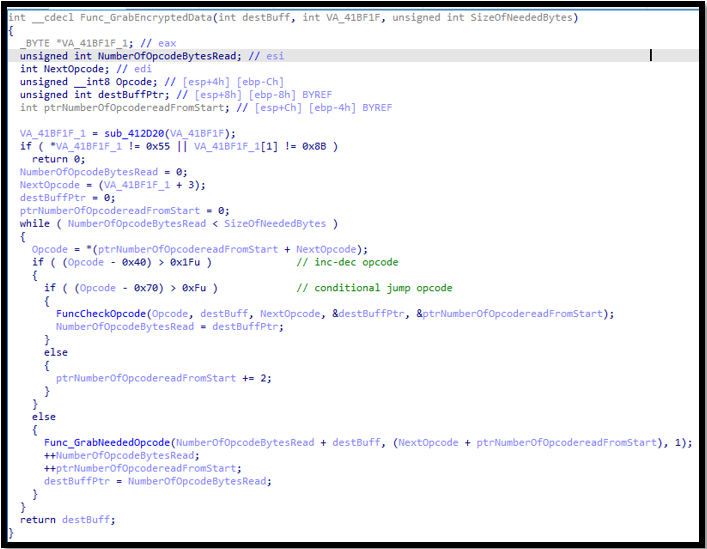Click the sub_412D20 function call

pos(134,133)
